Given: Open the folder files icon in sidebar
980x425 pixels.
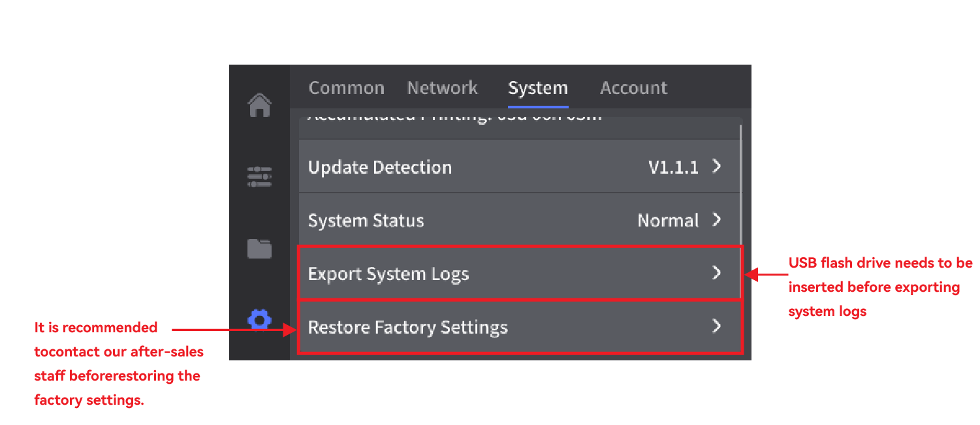Looking at the screenshot, I should (259, 248).
